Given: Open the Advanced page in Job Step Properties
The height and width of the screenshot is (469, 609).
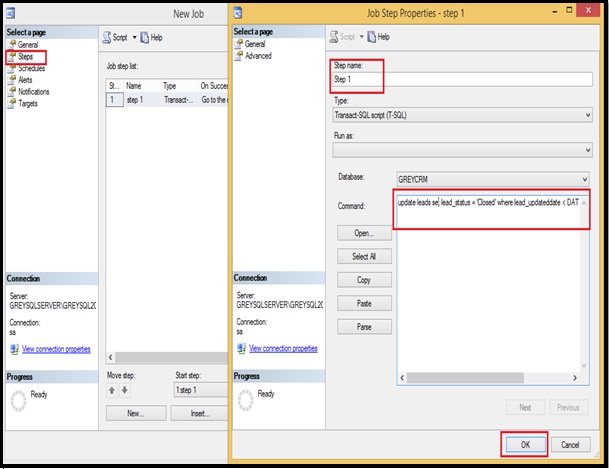Looking at the screenshot, I should pos(257,56).
